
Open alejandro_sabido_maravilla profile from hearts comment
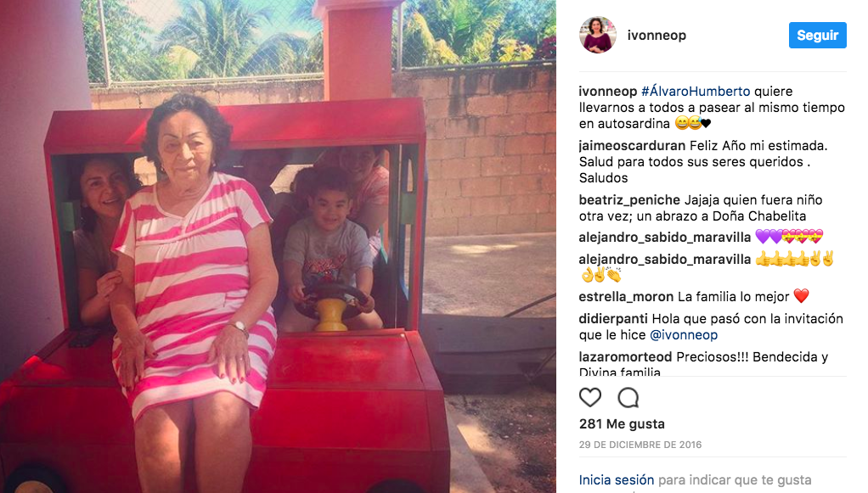665,238
